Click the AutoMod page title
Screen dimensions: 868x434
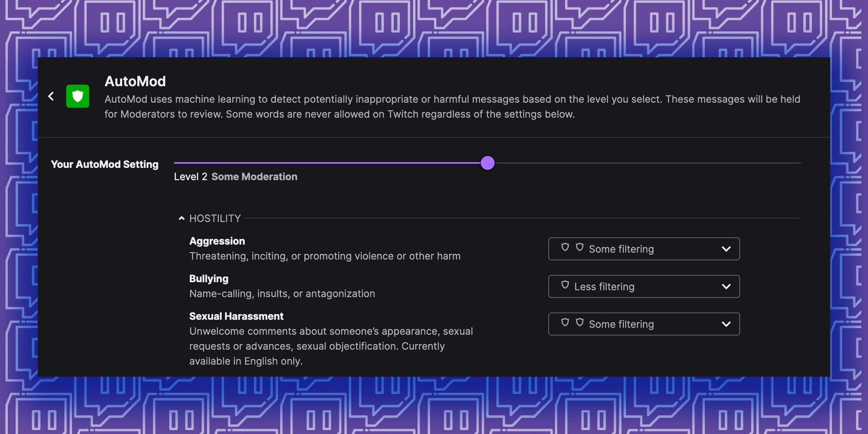click(x=135, y=81)
